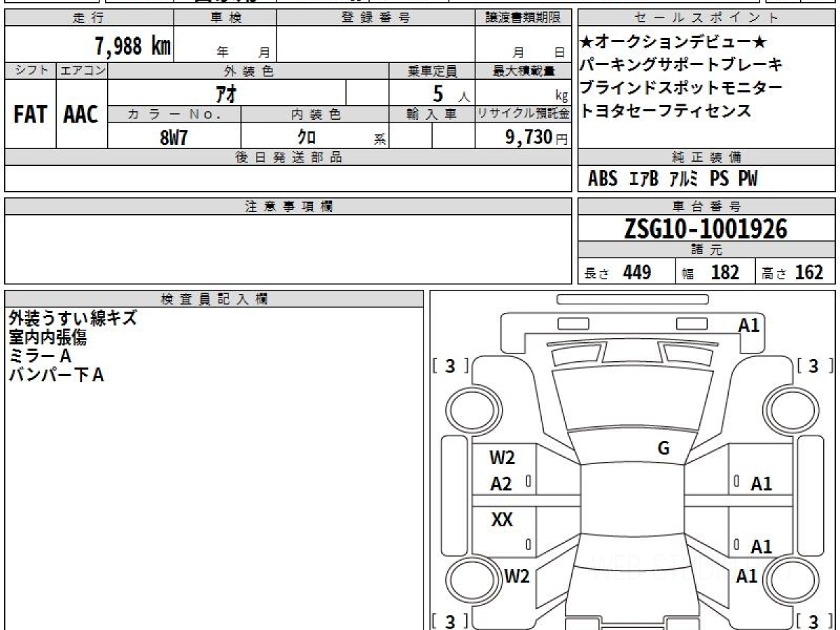
Task: Select chassis number ZSG10-1001926
Action: coord(706,228)
